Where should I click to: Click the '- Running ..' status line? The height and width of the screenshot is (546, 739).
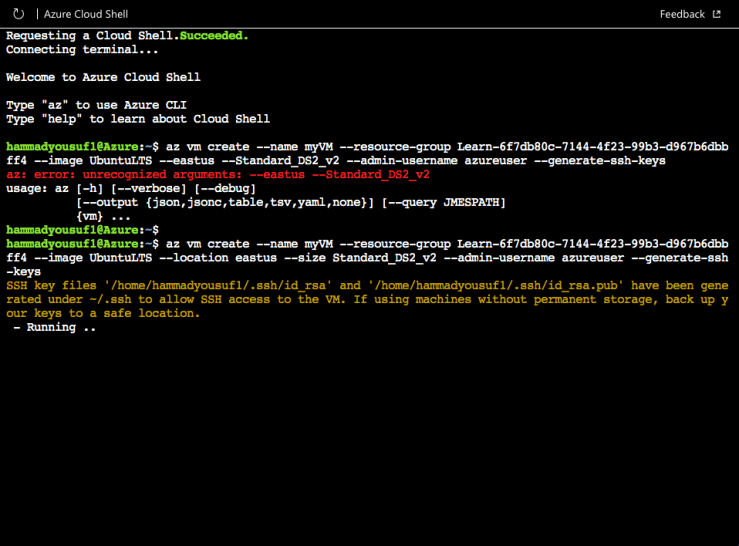pos(55,327)
